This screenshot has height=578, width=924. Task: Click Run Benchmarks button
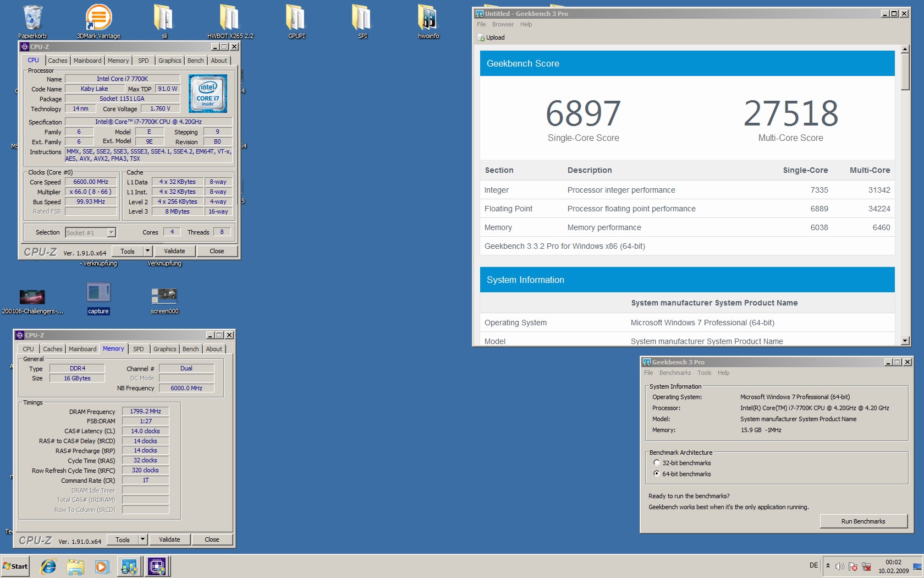click(x=863, y=521)
